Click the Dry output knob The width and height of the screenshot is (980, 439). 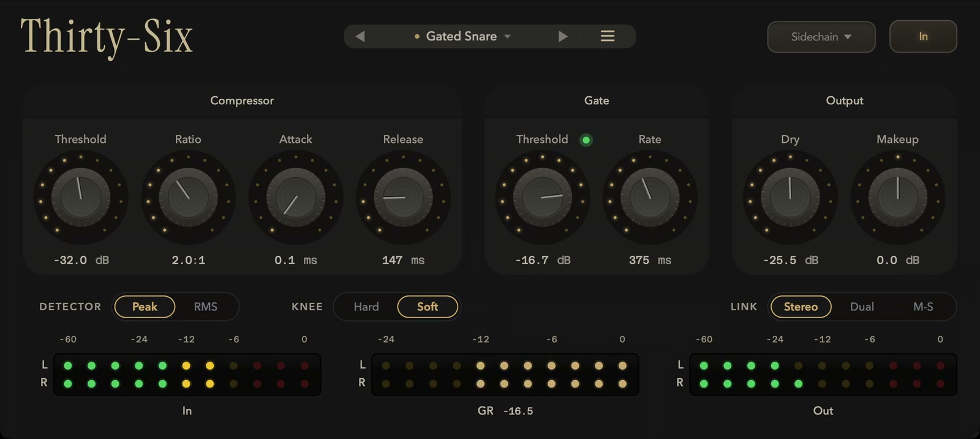click(x=790, y=198)
